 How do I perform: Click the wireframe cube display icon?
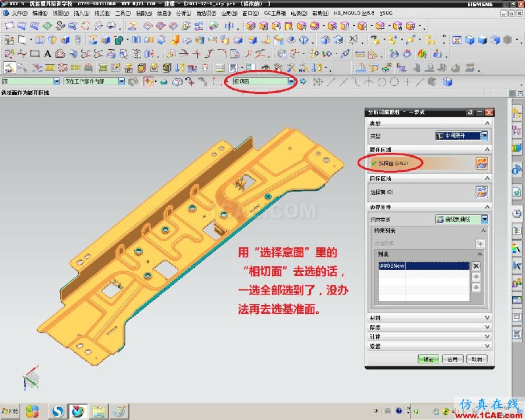click(x=495, y=40)
